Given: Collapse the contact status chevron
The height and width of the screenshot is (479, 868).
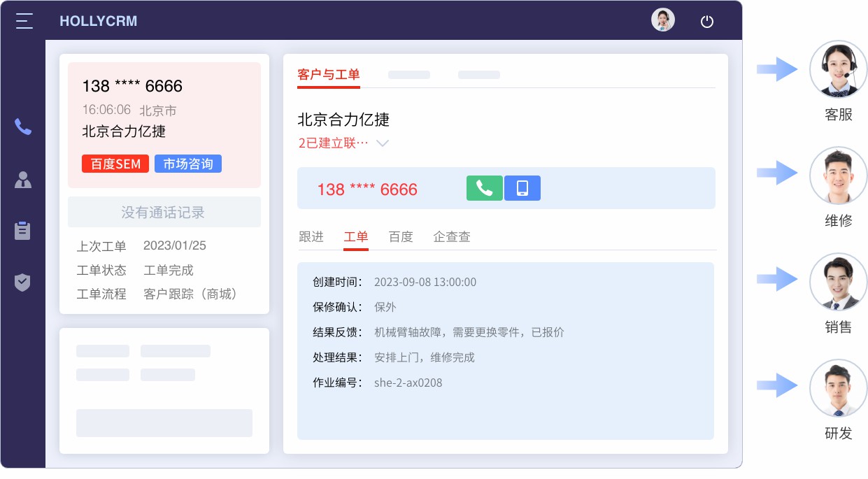Looking at the screenshot, I should coord(382,143).
